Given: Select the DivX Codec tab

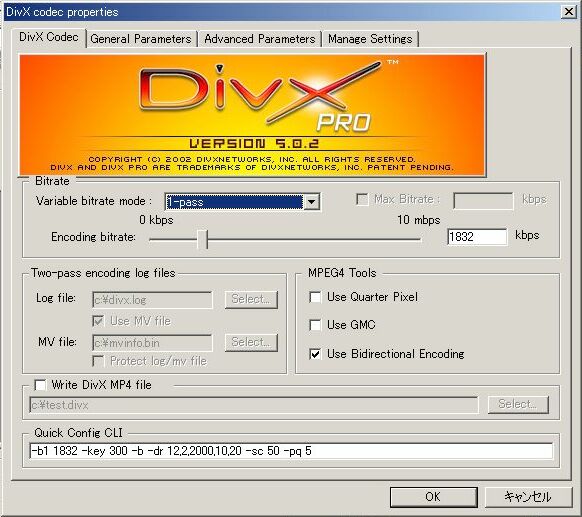Looking at the screenshot, I should [x=49, y=37].
